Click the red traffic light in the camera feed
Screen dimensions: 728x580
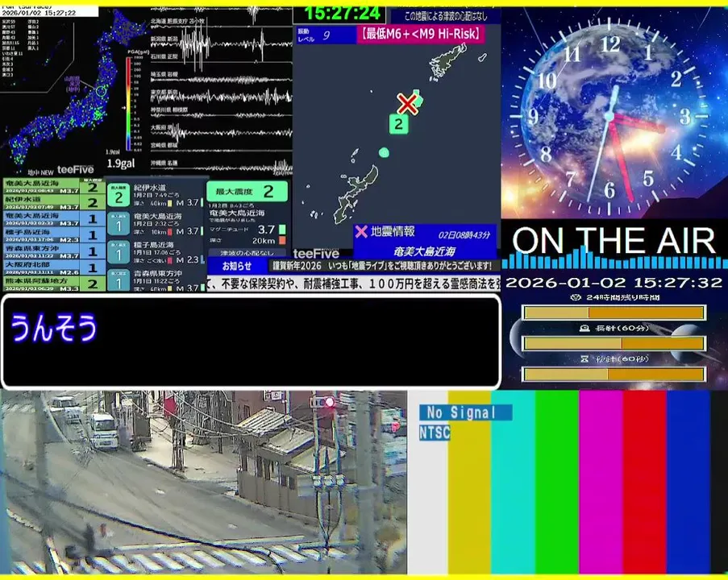pos(329,402)
